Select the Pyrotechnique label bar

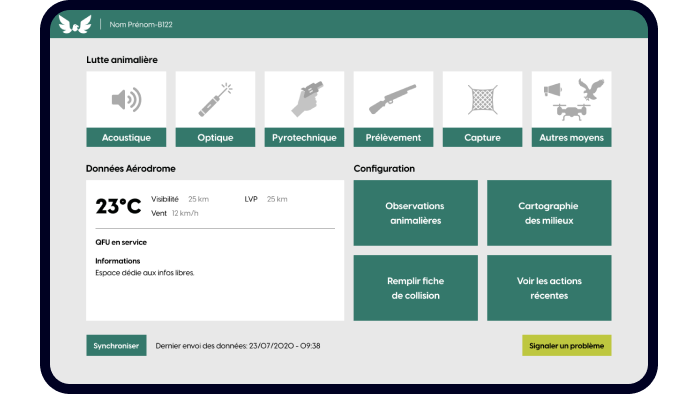(304, 137)
